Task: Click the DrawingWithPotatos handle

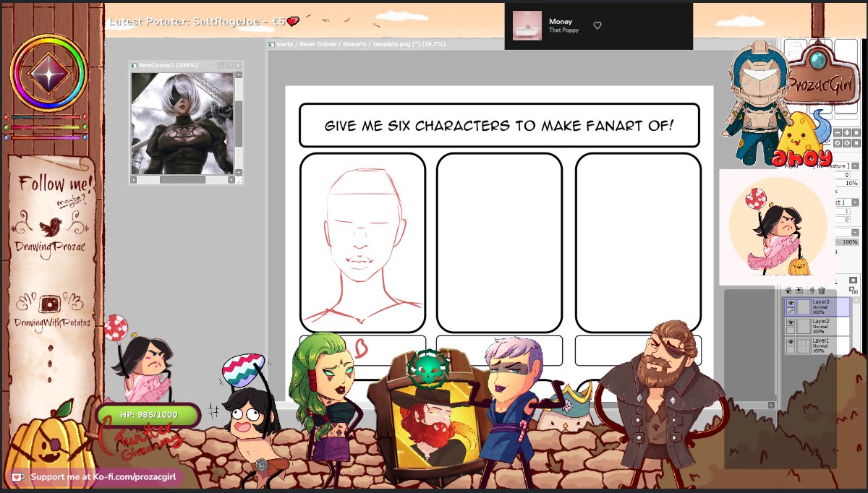Action: tap(52, 322)
